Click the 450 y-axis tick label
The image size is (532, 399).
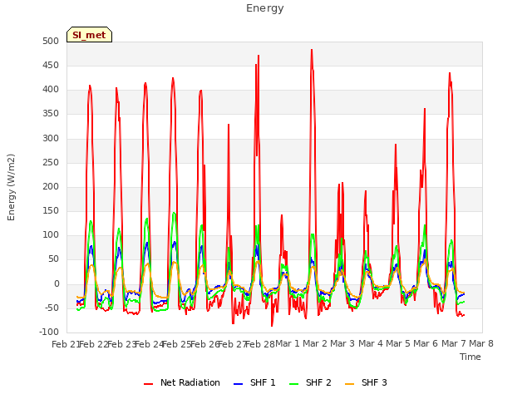(51, 65)
